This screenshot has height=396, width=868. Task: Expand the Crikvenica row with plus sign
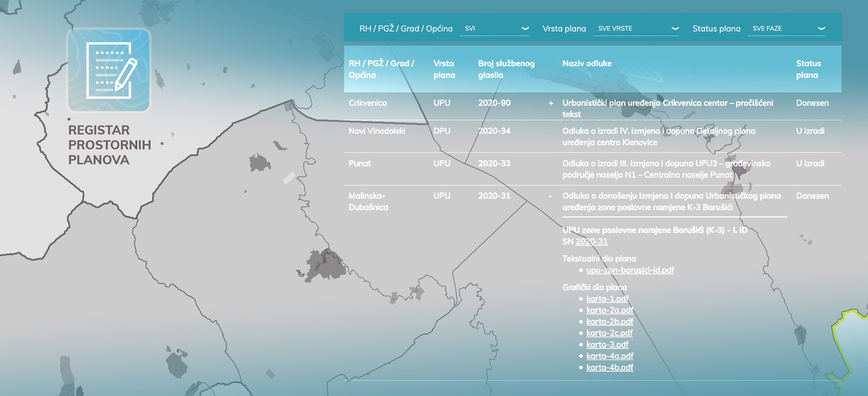coord(551,103)
